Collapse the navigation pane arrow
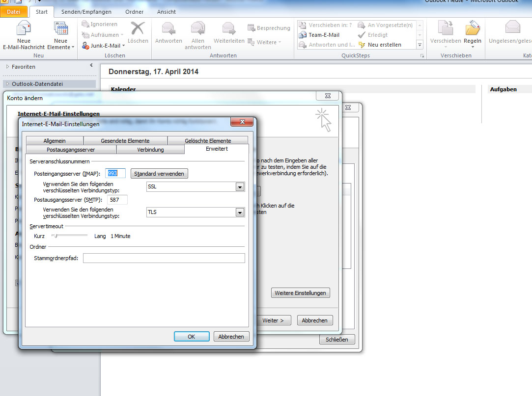Image resolution: width=532 pixels, height=396 pixels. pyautogui.click(x=91, y=65)
